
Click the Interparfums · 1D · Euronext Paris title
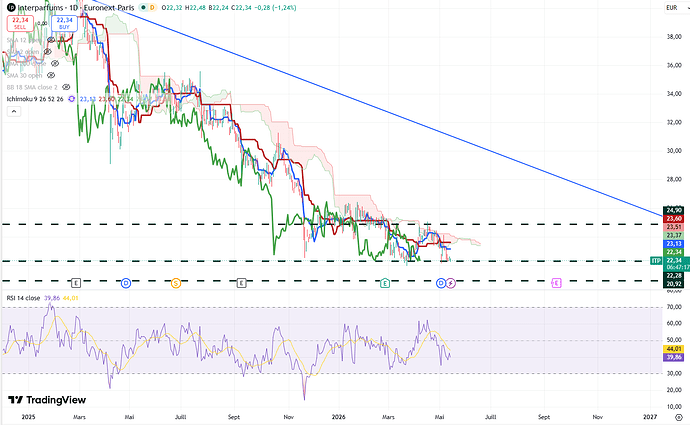click(x=76, y=7)
